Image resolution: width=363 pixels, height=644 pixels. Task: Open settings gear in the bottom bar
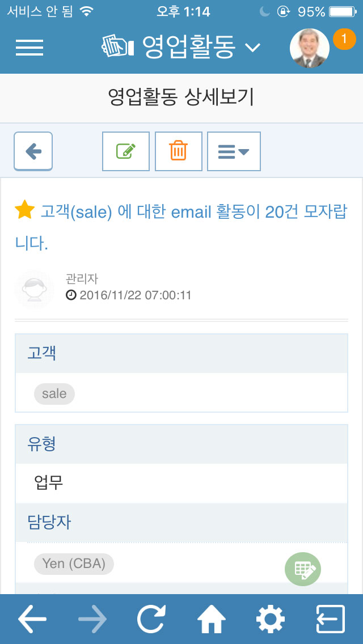point(271,618)
